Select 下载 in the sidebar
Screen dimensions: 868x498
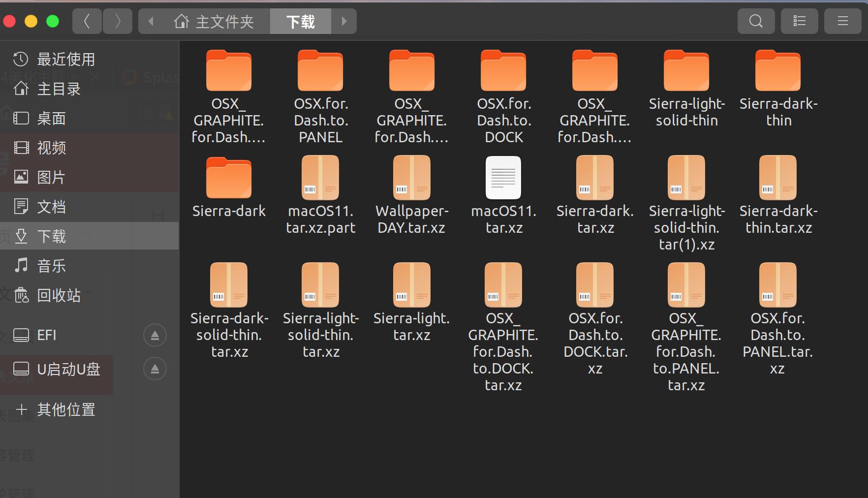pos(89,236)
